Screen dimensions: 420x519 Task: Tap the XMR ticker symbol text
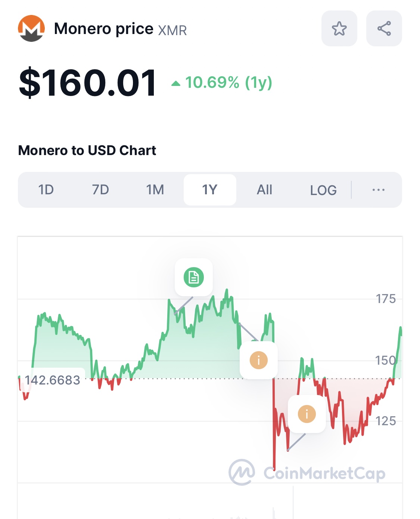coord(172,30)
